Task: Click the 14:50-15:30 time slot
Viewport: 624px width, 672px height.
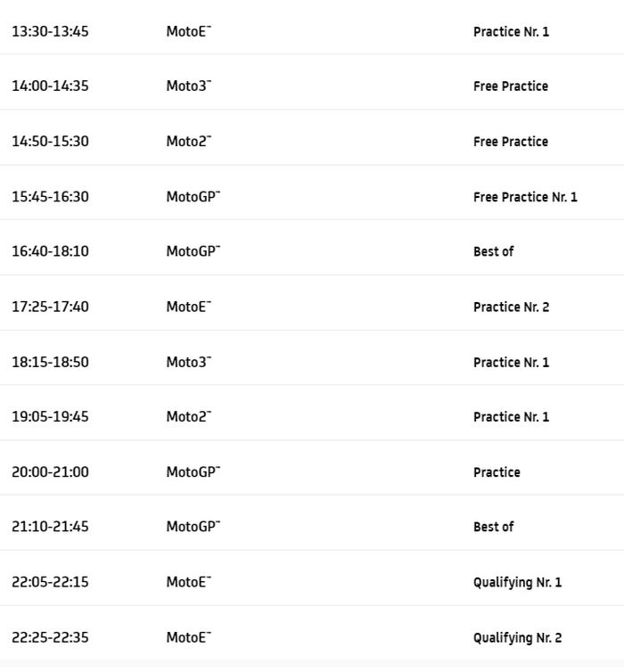Action: [x=50, y=142]
